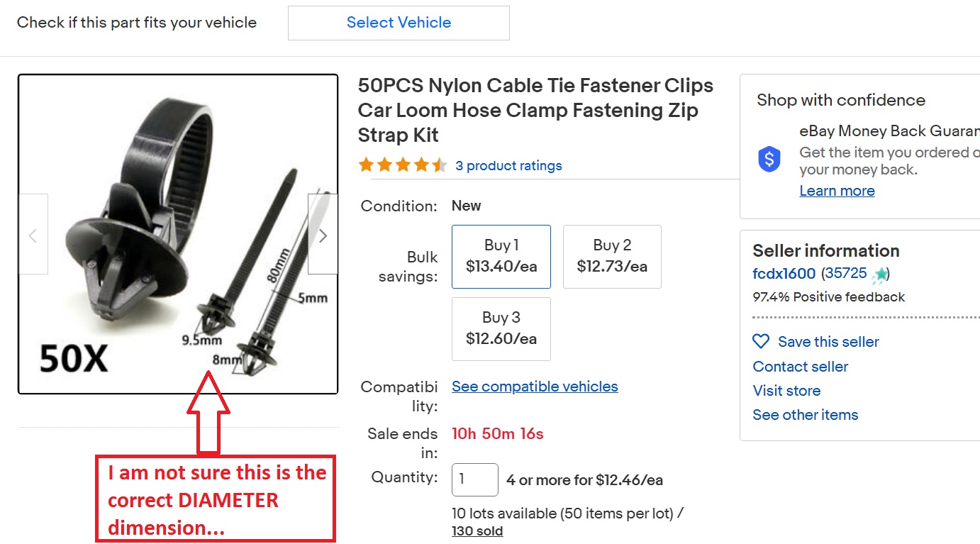Select the Buy 2 bulk option

point(612,256)
